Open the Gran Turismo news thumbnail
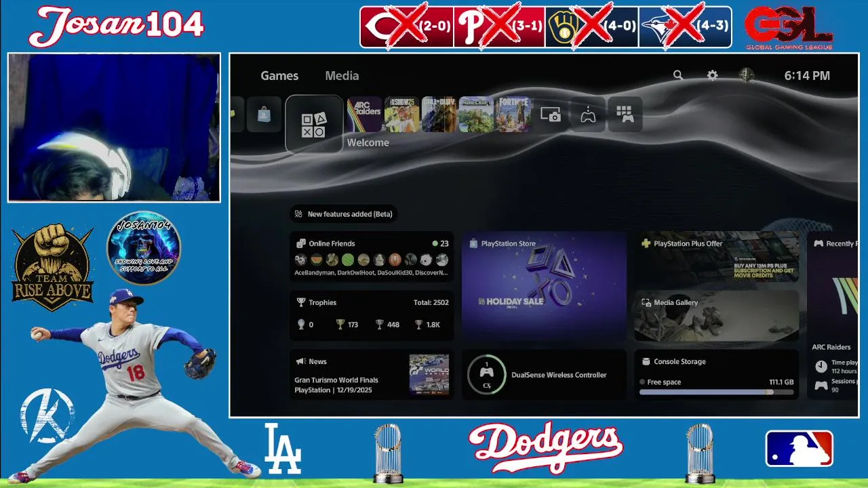 tap(429, 374)
